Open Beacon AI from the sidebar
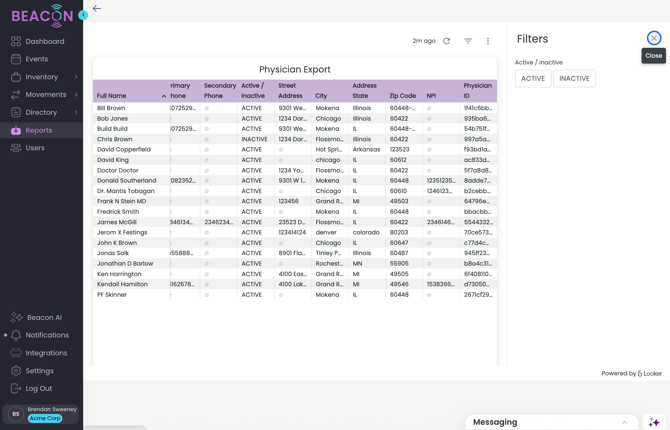 click(x=43, y=317)
